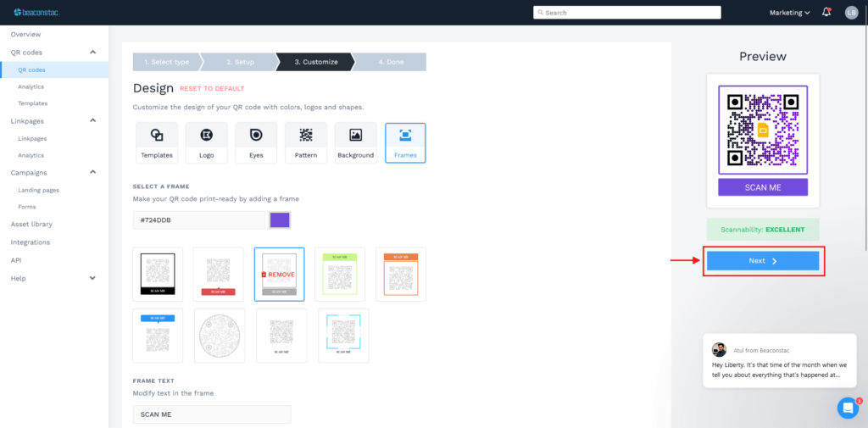Open the Logo design option
This screenshot has width=868, height=428.
(x=207, y=143)
